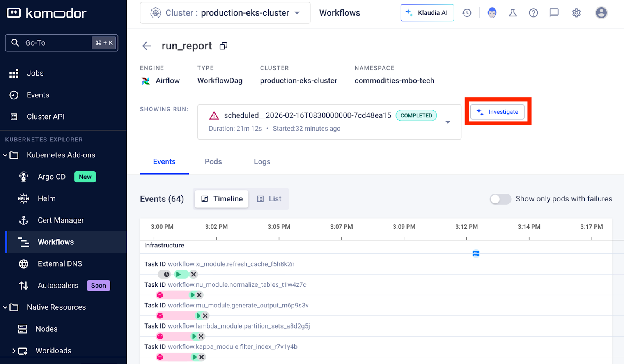Open settings gear icon in top bar
Image resolution: width=624 pixels, height=364 pixels.
(x=576, y=13)
